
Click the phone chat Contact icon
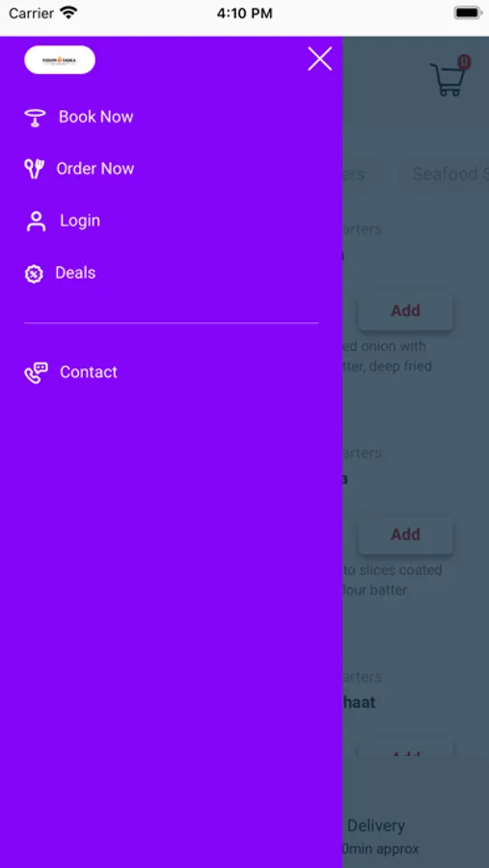[36, 372]
